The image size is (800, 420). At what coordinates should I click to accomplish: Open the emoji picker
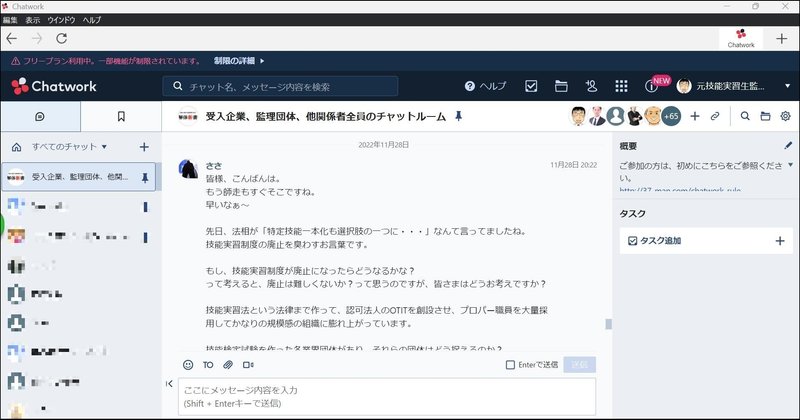click(x=188, y=365)
